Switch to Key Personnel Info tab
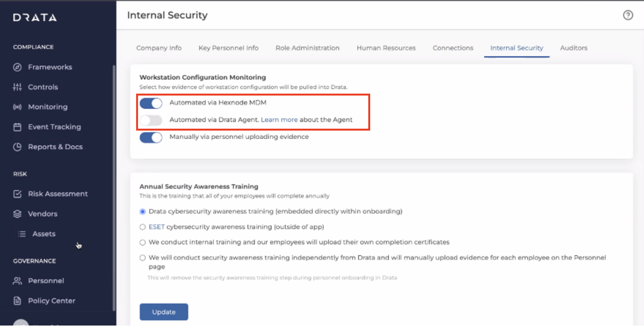Viewport: 644px width, 329px height. point(229,48)
